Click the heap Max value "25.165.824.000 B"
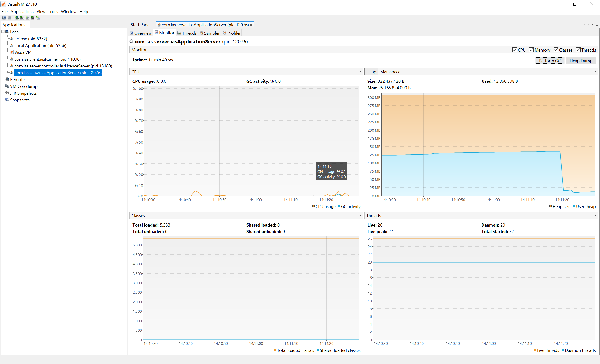Screen dimensions: 600x364 tap(394, 88)
